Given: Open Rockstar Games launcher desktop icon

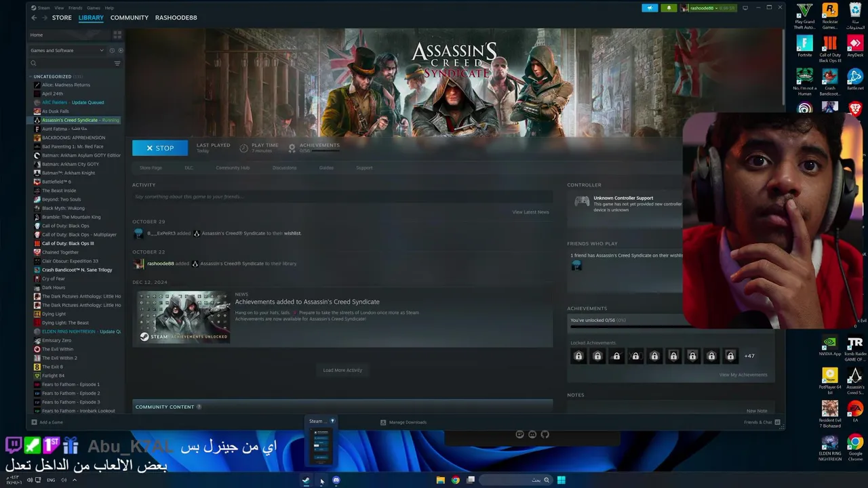Looking at the screenshot, I should 830,16.
